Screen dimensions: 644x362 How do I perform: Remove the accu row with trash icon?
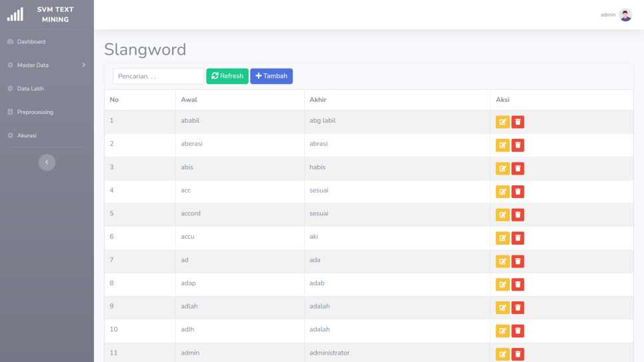pos(518,238)
